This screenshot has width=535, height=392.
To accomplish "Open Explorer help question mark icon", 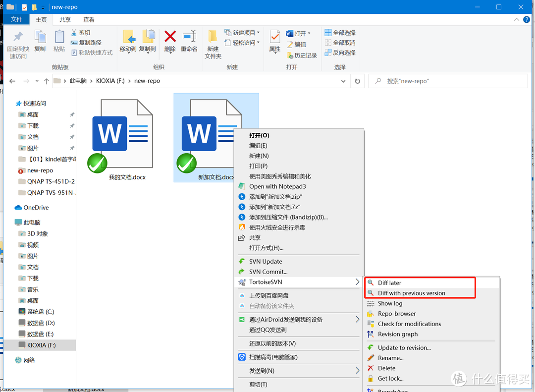I will click(x=527, y=19).
